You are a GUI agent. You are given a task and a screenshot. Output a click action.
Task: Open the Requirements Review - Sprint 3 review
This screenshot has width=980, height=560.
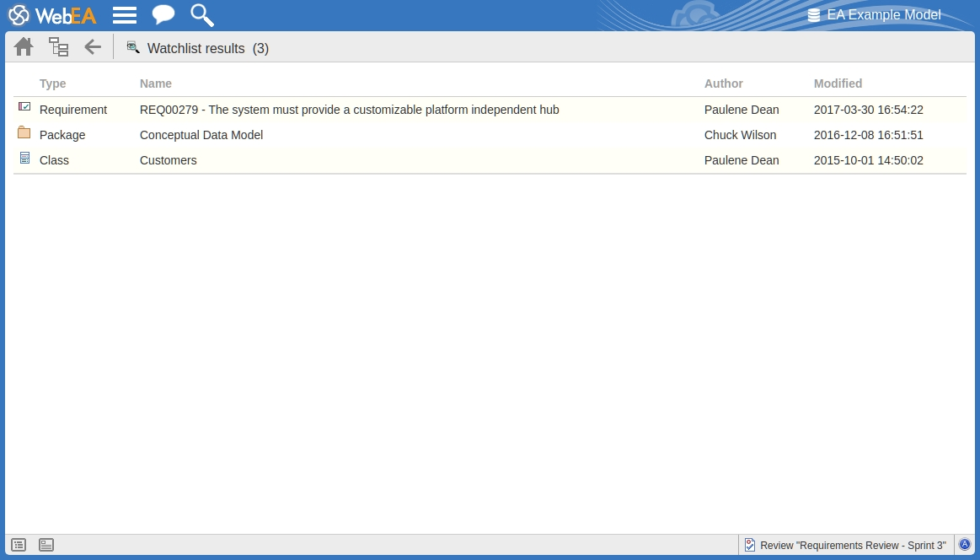tap(845, 546)
